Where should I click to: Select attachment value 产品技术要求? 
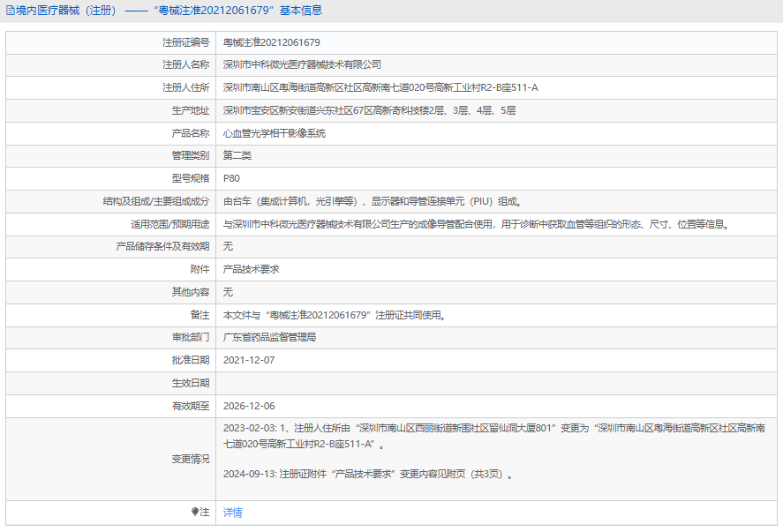point(252,269)
